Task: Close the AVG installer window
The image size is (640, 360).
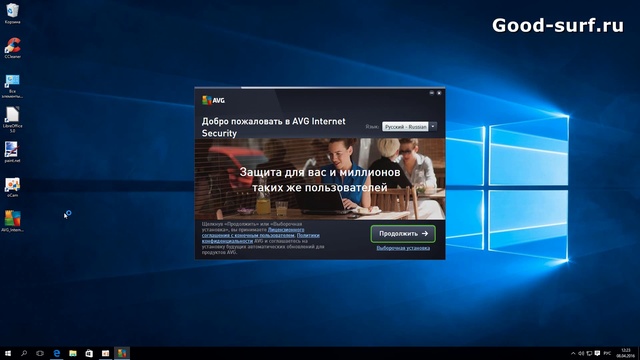Action: (x=439, y=93)
